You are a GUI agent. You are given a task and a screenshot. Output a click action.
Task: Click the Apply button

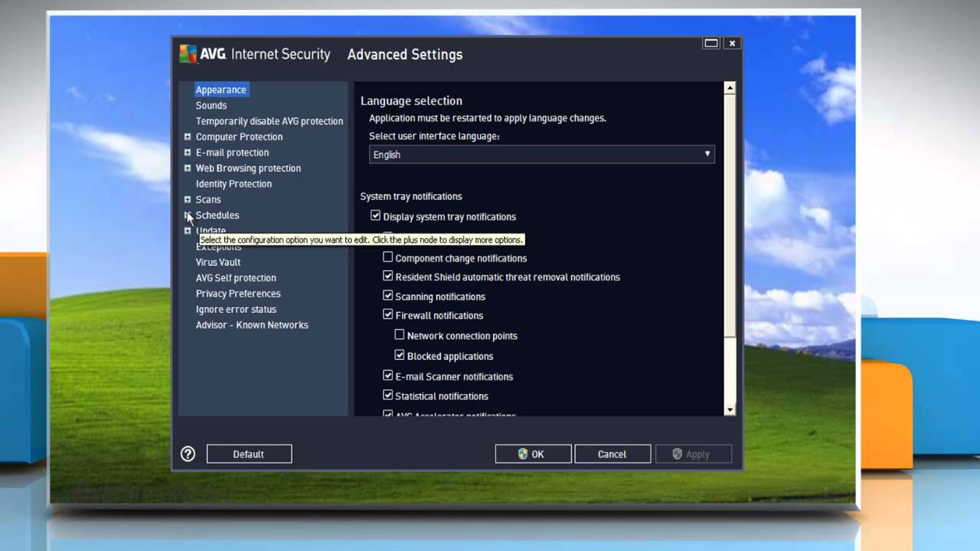pyautogui.click(x=693, y=454)
